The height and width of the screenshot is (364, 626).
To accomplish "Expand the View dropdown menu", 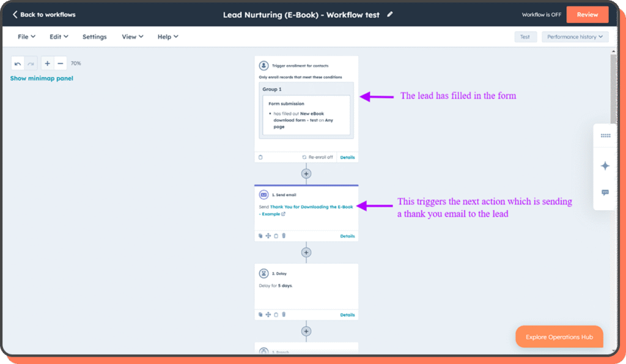I will tap(132, 37).
